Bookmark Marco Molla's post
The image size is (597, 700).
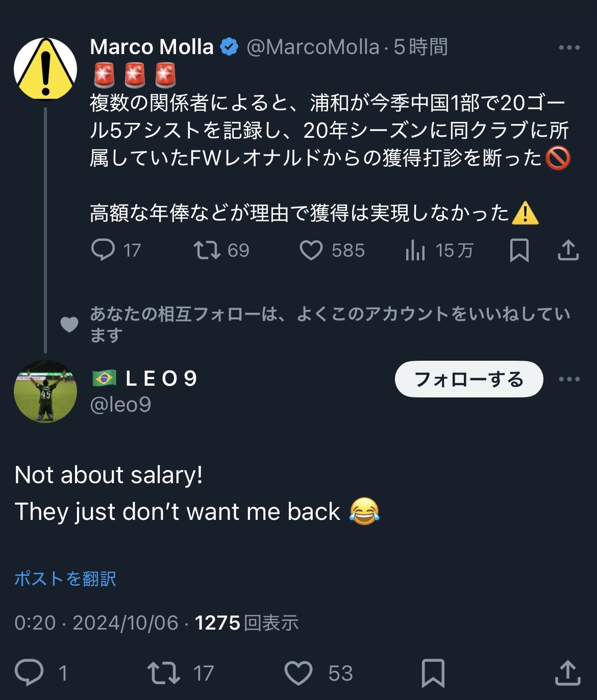click(x=519, y=250)
